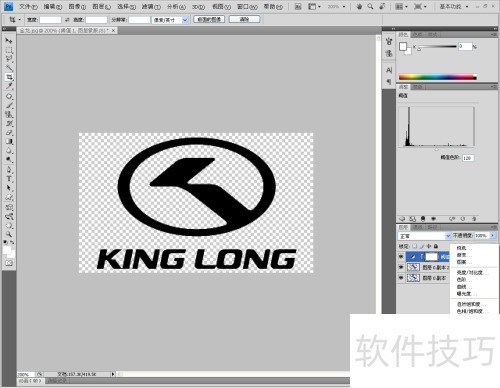Select the Lasso tool
500x388 pixels.
click(9, 59)
